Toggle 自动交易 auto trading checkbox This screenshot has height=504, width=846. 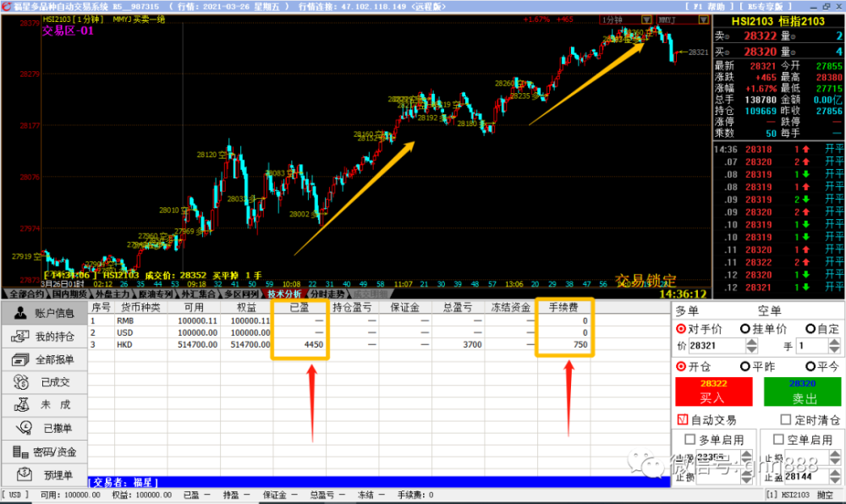coord(683,420)
